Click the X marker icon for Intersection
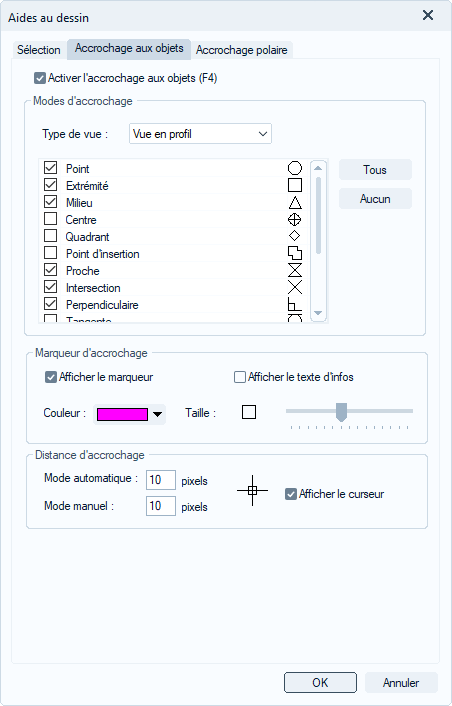Image resolution: width=452 pixels, height=706 pixels. click(x=295, y=287)
